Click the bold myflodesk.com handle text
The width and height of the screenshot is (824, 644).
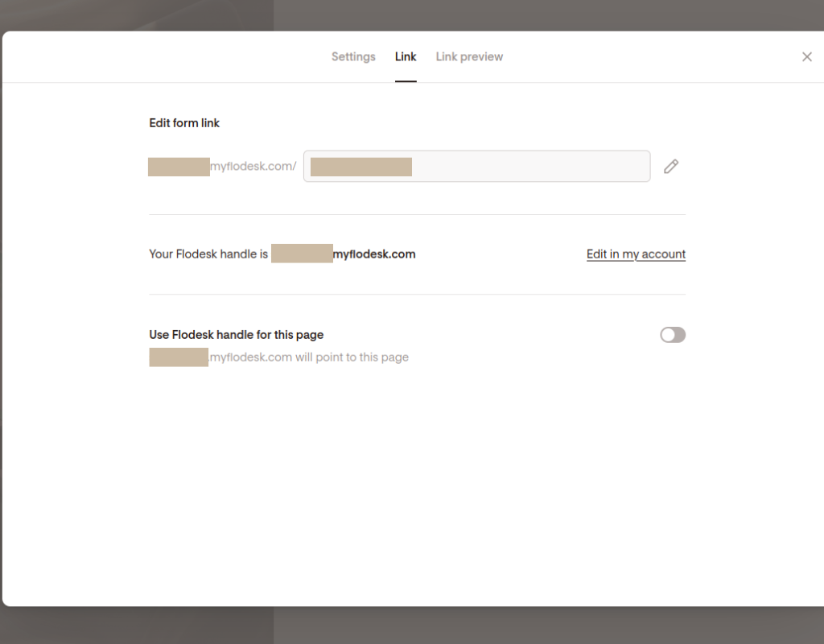(x=374, y=254)
